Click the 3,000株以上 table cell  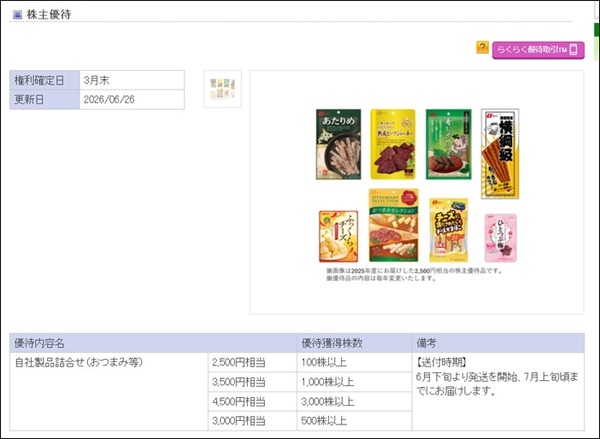coord(354,402)
